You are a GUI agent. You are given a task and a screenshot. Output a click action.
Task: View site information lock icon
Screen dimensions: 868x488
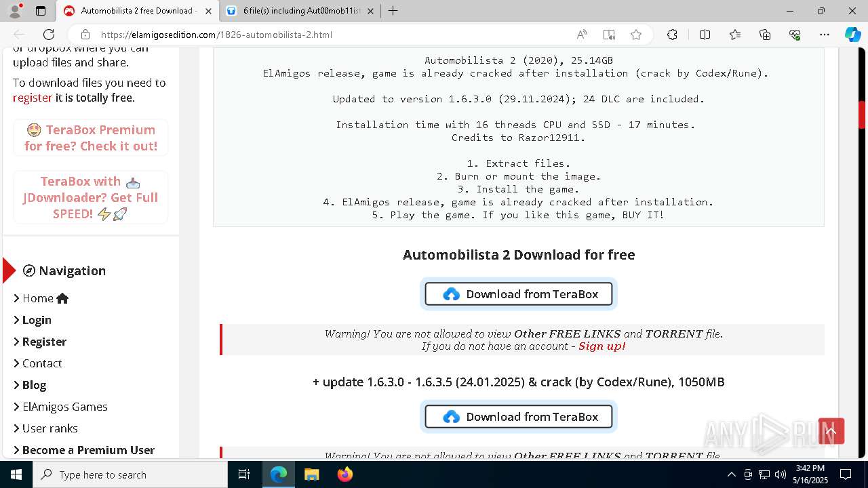[85, 35]
